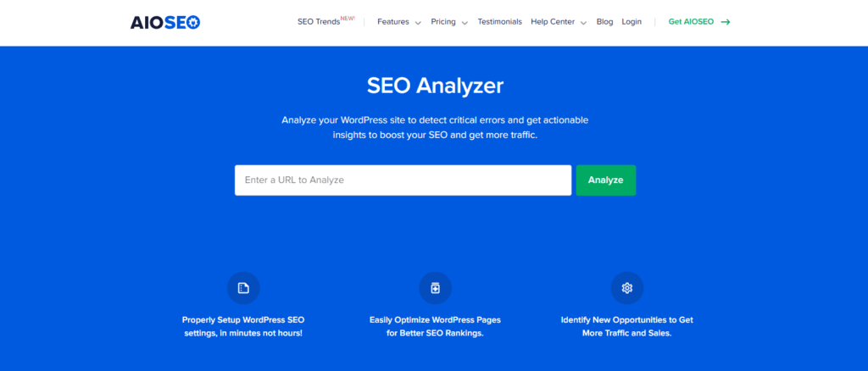868x371 pixels.
Task: Expand the Pricing dropdown chevron
Action: coord(465,23)
